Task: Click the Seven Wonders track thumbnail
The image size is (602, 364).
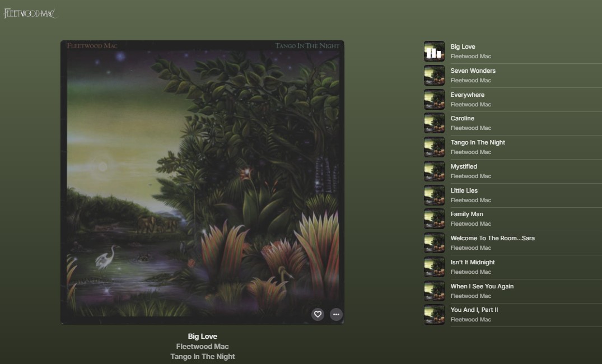Action: tap(434, 76)
